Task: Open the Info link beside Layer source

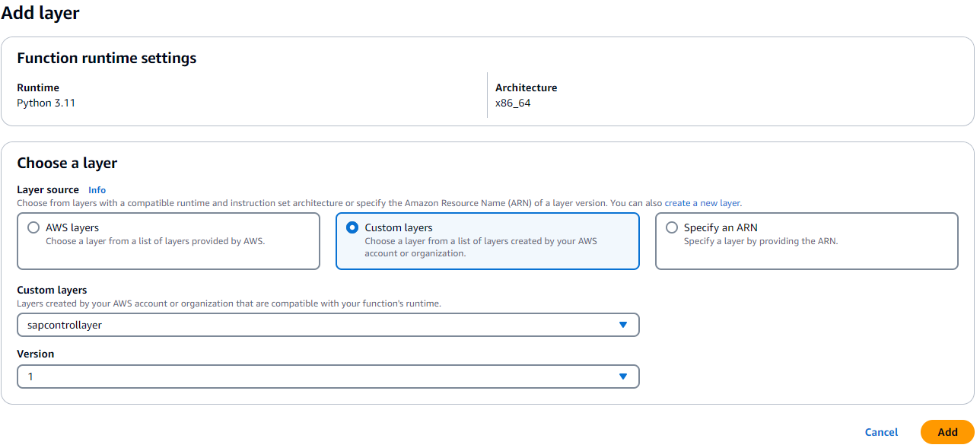Action: click(x=97, y=190)
